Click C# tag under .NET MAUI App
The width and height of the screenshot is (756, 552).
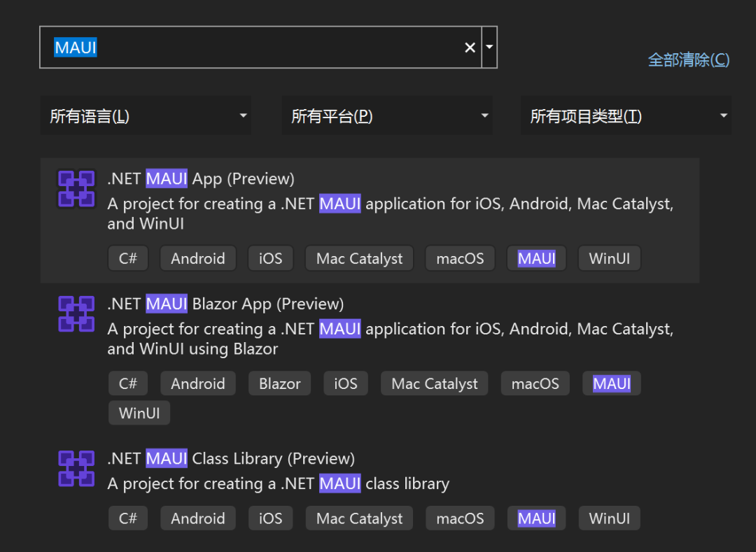pyautogui.click(x=128, y=259)
